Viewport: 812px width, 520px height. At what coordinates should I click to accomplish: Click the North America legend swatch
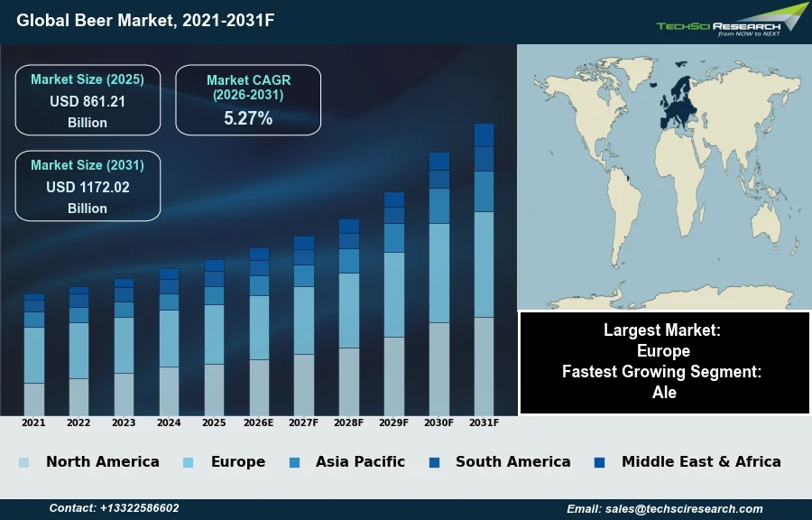coord(23,462)
